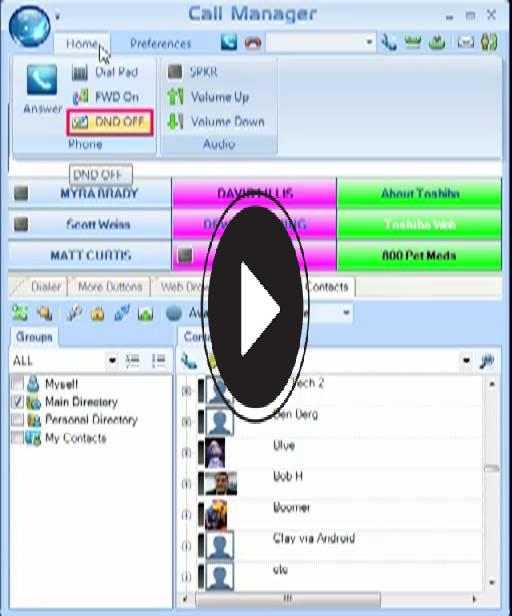Click the contact list scroll down arrow
The image size is (512, 616).
tap(492, 583)
